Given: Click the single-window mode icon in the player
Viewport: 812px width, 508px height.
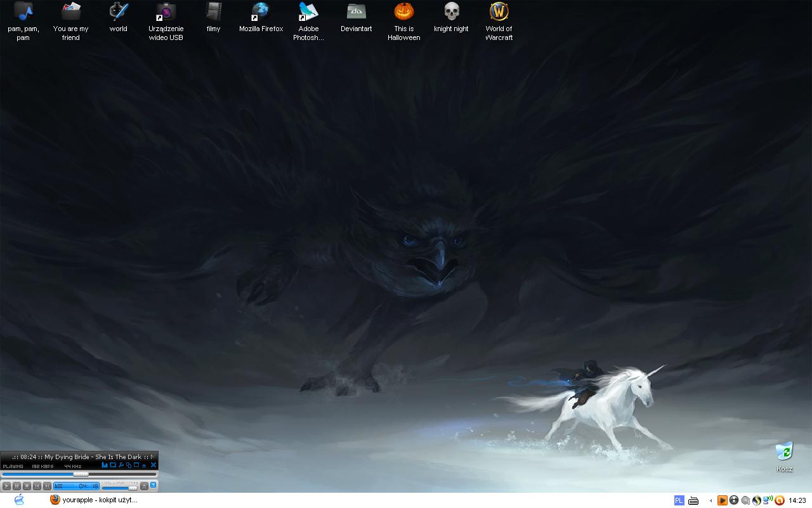Looking at the screenshot, I should pos(136,465).
